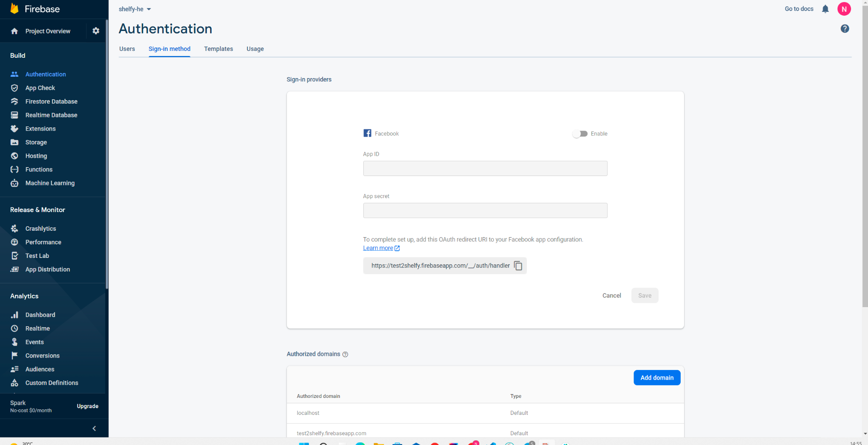Focus the App secret field
The height and width of the screenshot is (445, 868).
(x=485, y=210)
